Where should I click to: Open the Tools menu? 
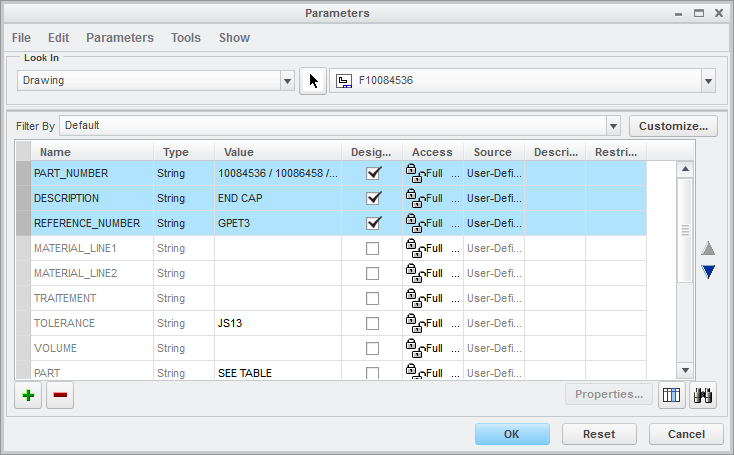pyautogui.click(x=186, y=37)
